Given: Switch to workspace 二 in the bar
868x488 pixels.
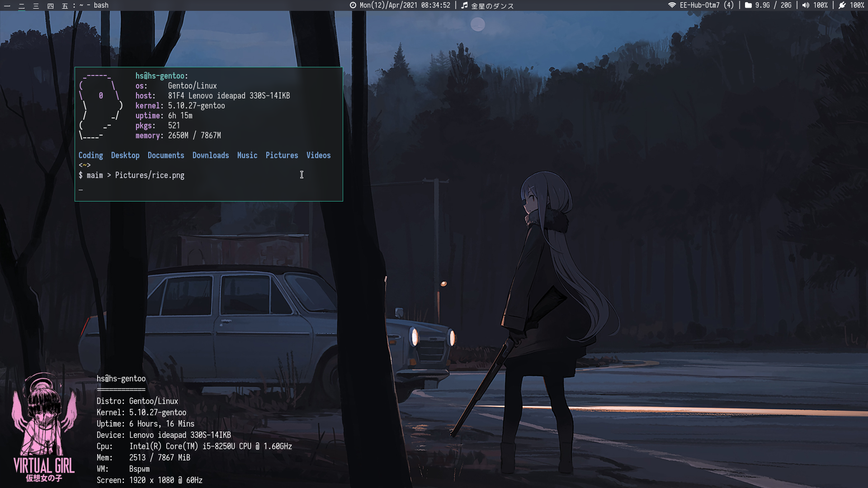Looking at the screenshot, I should [x=22, y=5].
